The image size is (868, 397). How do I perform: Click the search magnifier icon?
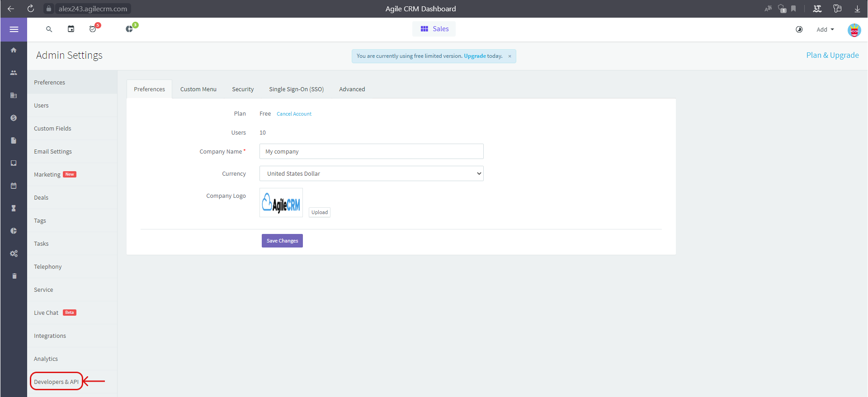point(49,29)
